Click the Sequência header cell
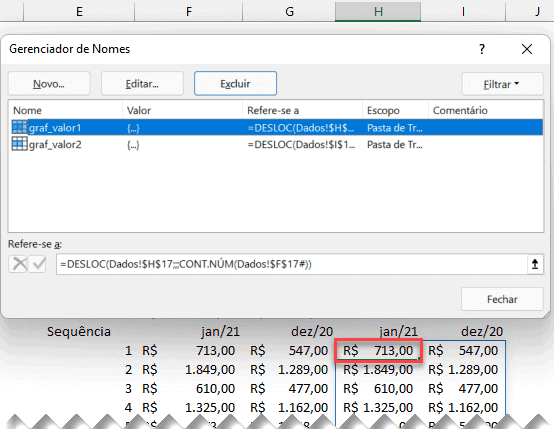This screenshot has width=554, height=429. pyautogui.click(x=79, y=331)
